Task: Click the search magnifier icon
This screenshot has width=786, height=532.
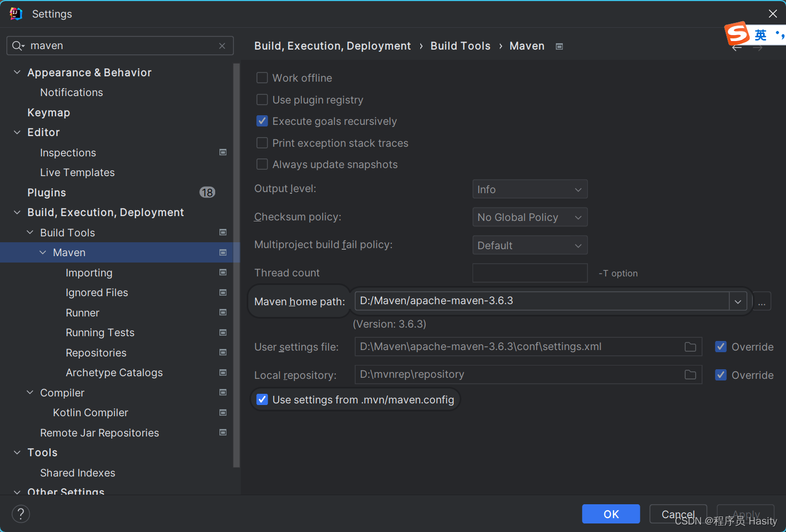Action: pos(18,46)
